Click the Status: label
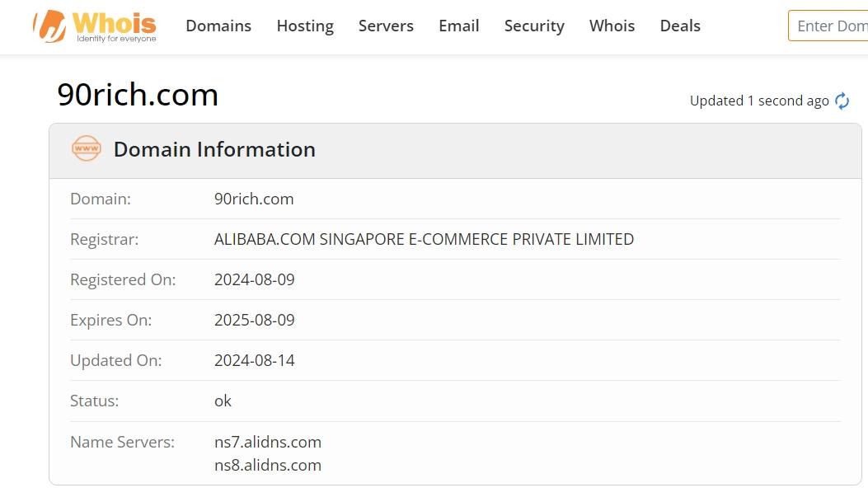868x497 pixels. 95,401
